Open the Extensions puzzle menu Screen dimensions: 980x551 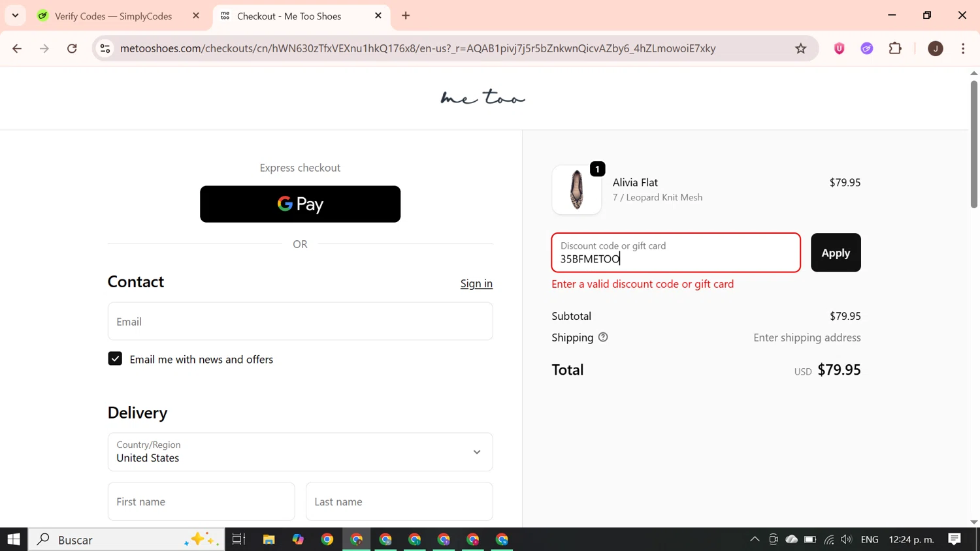point(896,48)
